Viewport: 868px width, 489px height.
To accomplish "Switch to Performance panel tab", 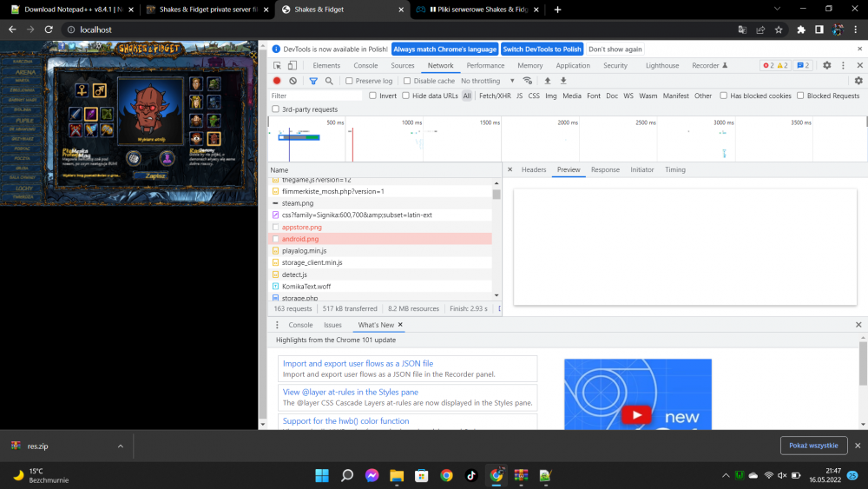I will [x=485, y=65].
